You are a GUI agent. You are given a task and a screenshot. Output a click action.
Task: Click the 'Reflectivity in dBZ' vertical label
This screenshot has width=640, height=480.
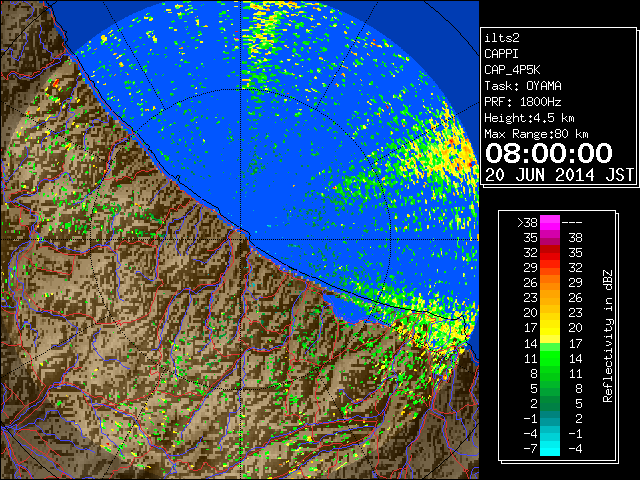(608, 336)
